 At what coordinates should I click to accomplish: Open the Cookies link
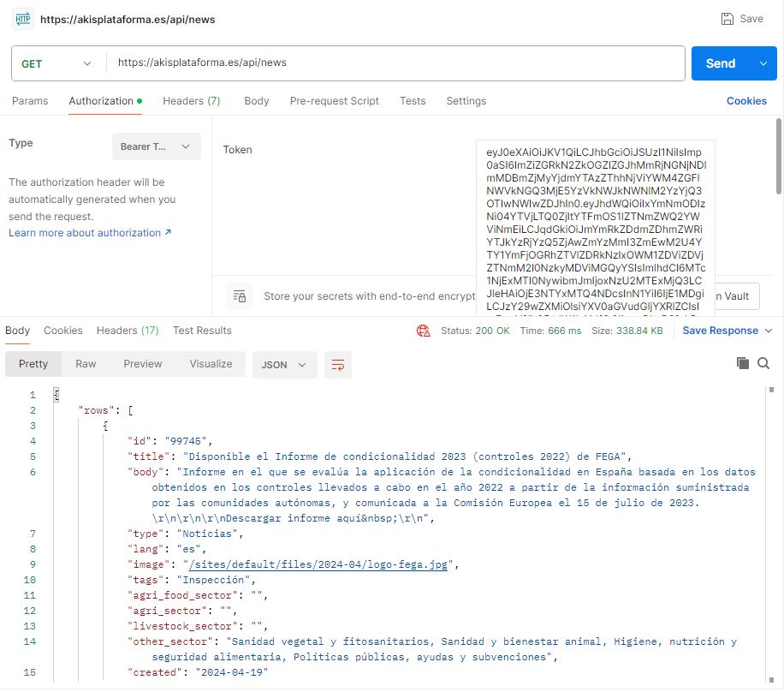point(745,101)
